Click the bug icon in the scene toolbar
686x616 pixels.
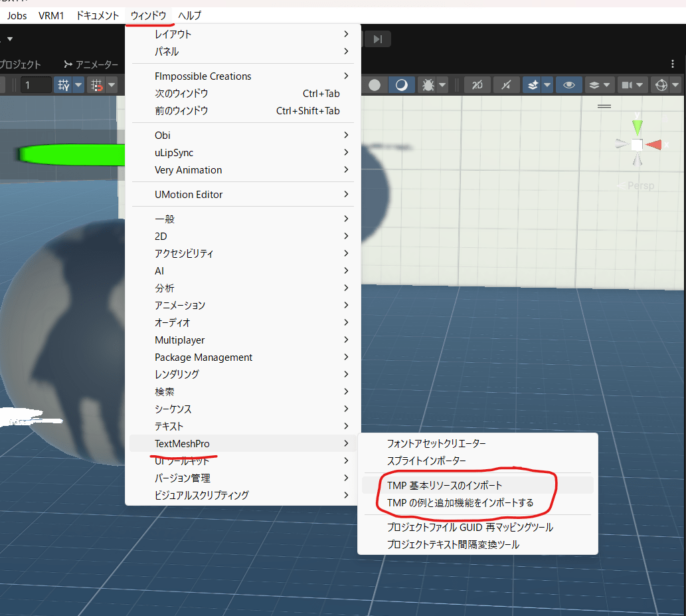430,84
